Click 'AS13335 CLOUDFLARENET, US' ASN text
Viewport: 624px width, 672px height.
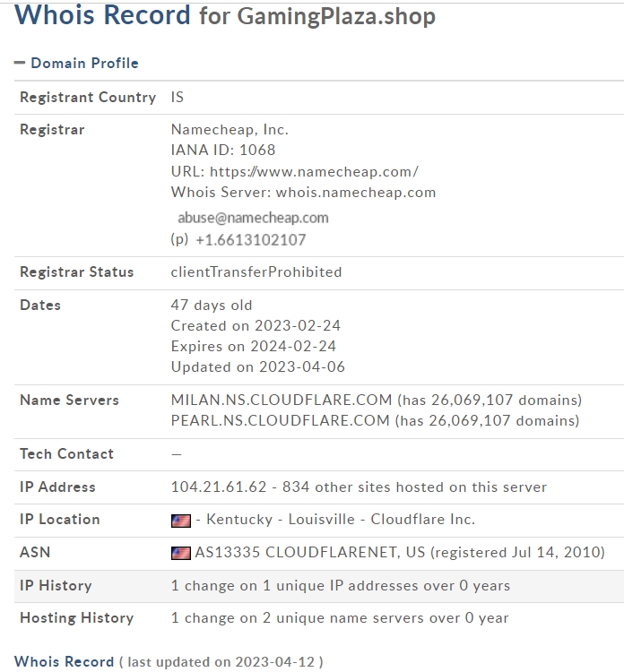(309, 553)
